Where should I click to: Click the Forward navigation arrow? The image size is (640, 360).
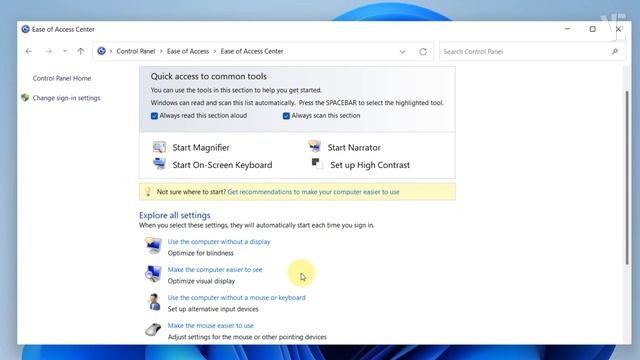pos(49,51)
